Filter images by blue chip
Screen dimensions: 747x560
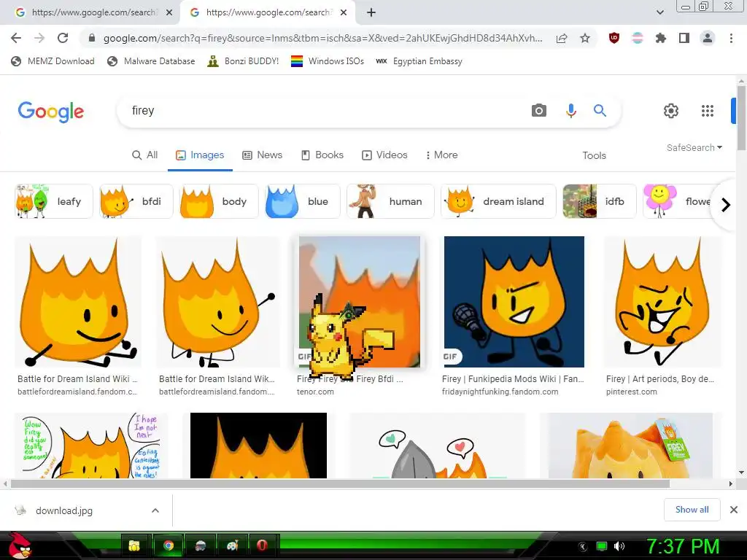coord(303,201)
